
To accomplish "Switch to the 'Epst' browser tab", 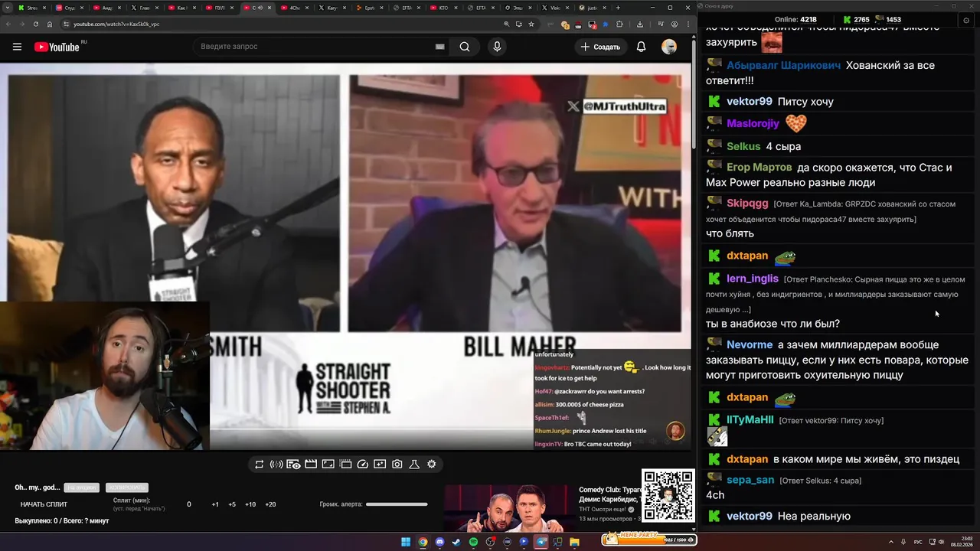I will click(x=369, y=8).
